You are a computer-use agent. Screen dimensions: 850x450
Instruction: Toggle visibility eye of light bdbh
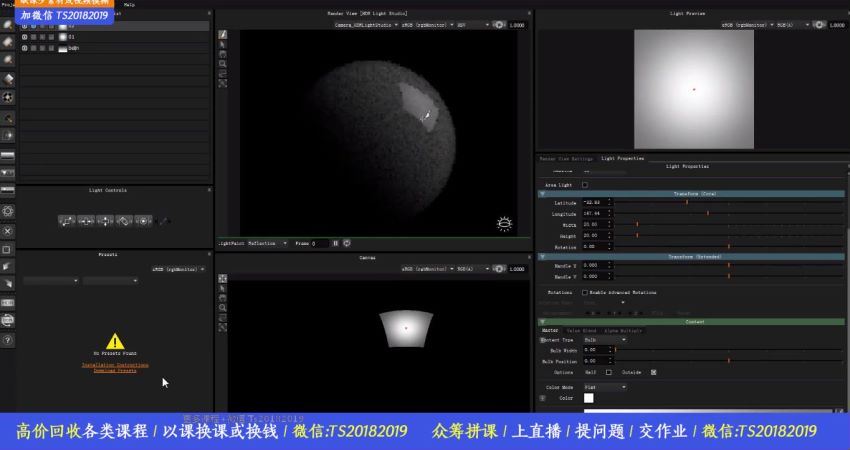point(24,48)
